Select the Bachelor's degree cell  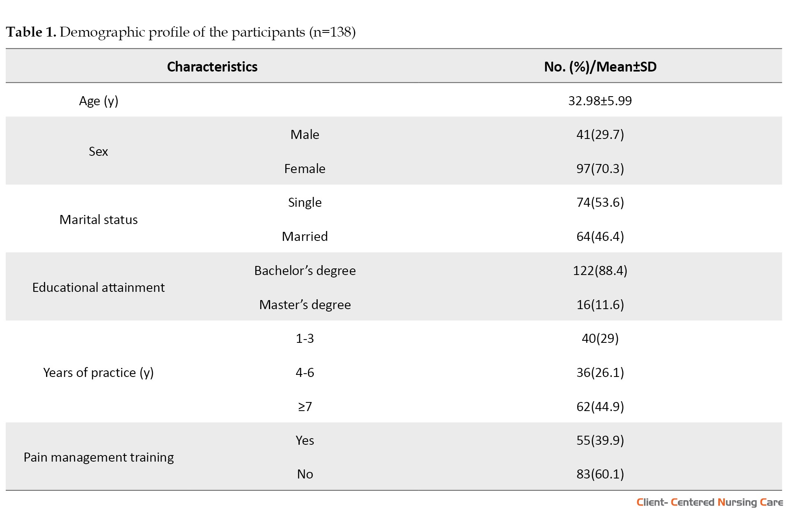tap(305, 270)
